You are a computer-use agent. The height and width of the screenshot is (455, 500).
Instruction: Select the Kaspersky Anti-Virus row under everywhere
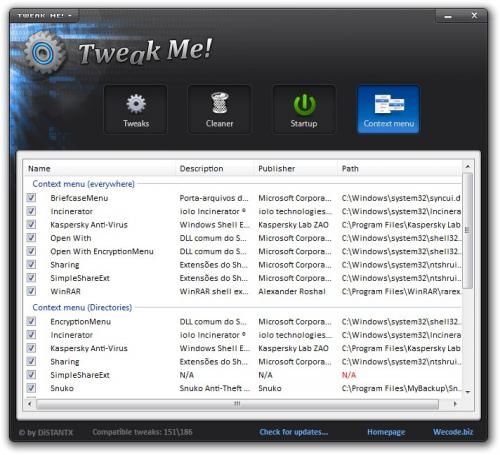click(x=244, y=225)
